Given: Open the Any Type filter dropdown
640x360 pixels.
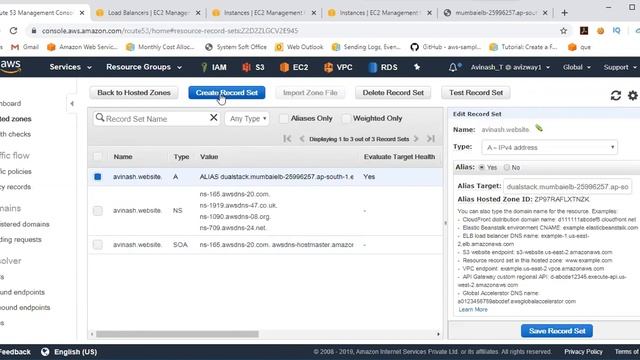Looking at the screenshot, I should click(x=247, y=119).
